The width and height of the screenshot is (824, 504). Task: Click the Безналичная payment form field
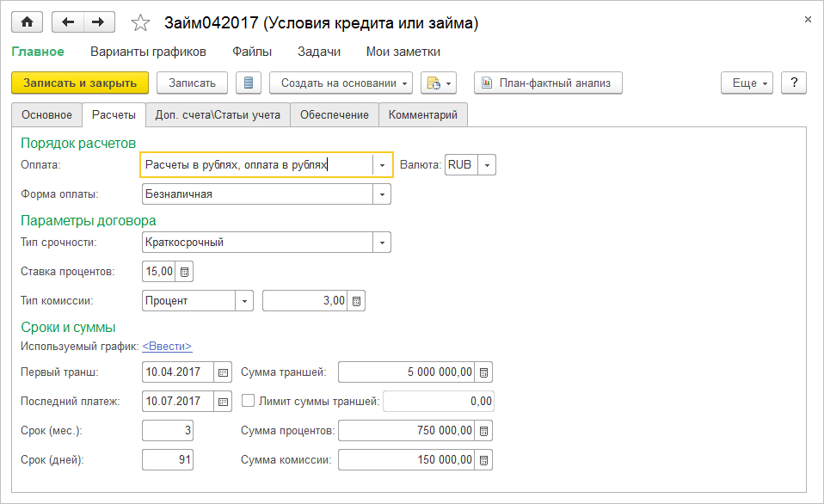click(x=257, y=194)
